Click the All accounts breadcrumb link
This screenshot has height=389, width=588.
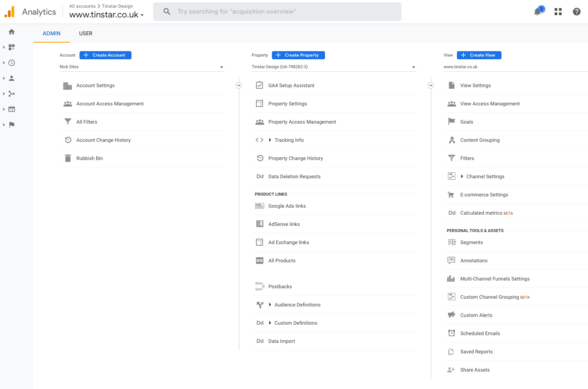coord(82,6)
